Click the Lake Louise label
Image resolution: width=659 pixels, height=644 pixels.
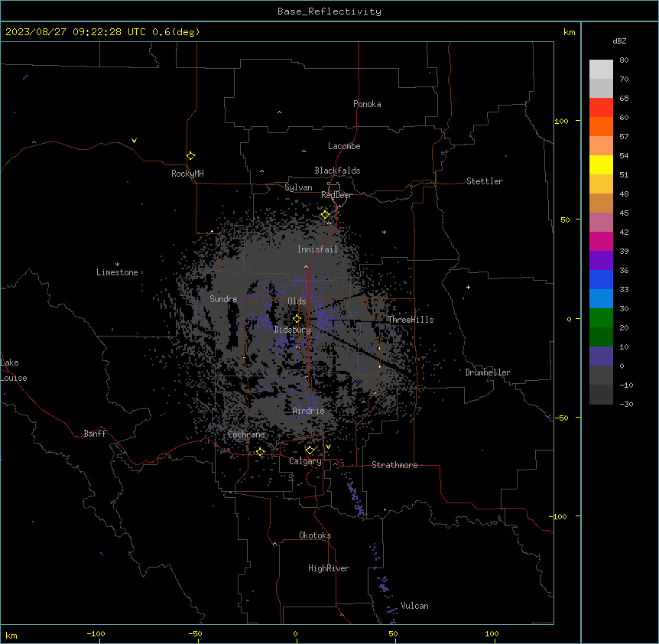pos(14,370)
